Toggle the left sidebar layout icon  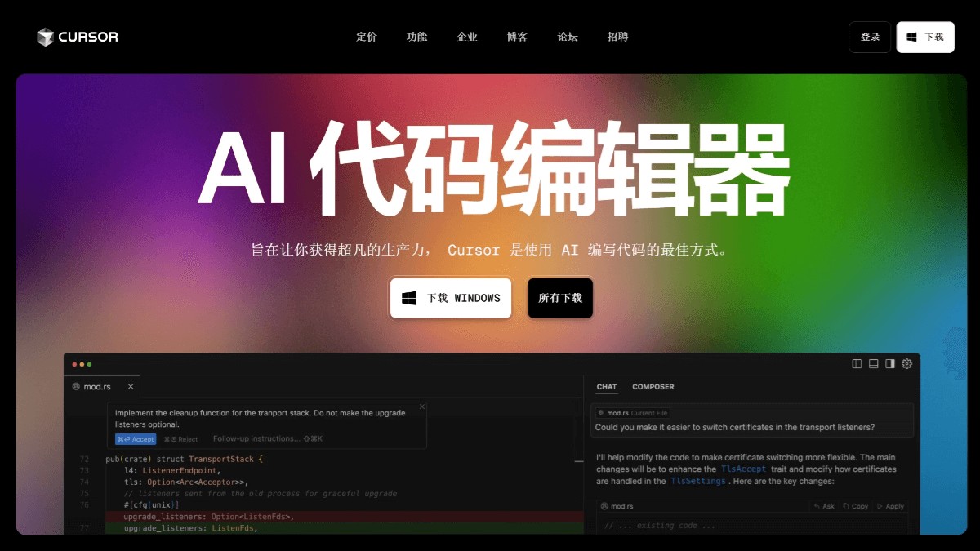[x=857, y=364]
